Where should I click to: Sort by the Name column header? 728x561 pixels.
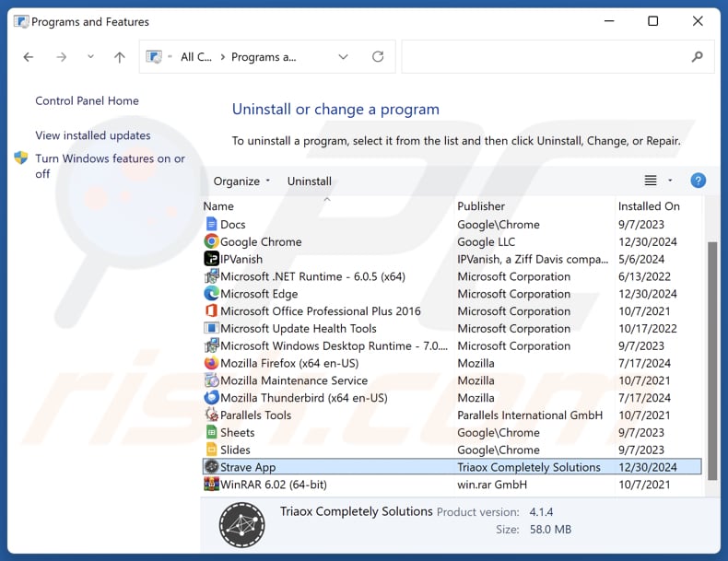click(218, 206)
